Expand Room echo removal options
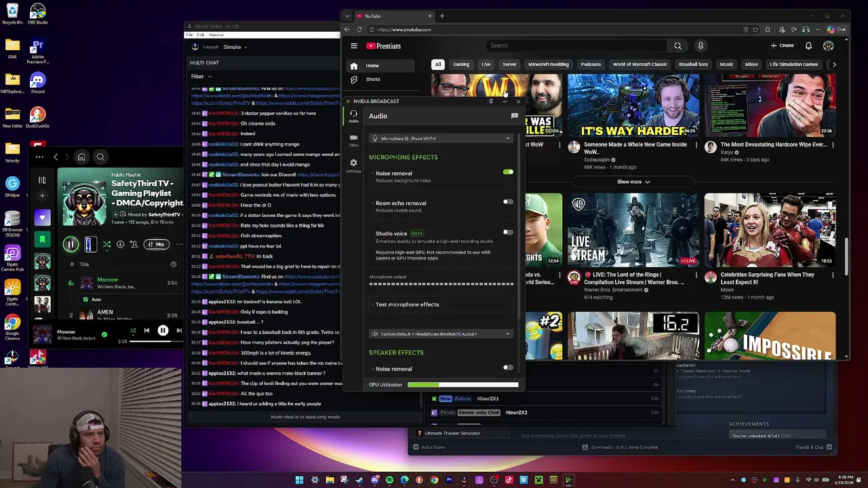The width and height of the screenshot is (868, 488). pos(372,203)
